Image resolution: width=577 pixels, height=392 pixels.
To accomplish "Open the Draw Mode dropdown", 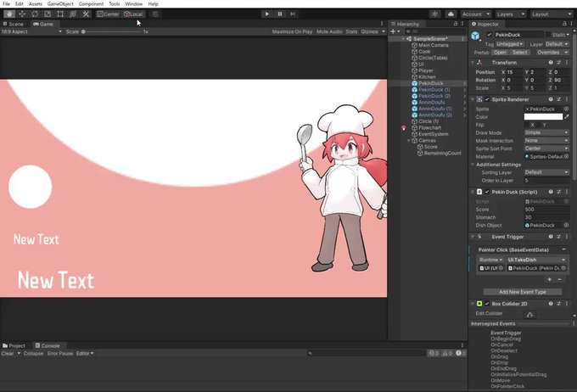I will tap(546, 132).
